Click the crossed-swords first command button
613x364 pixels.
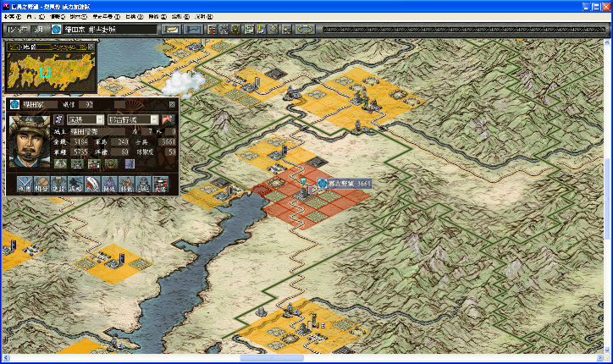coord(23,184)
